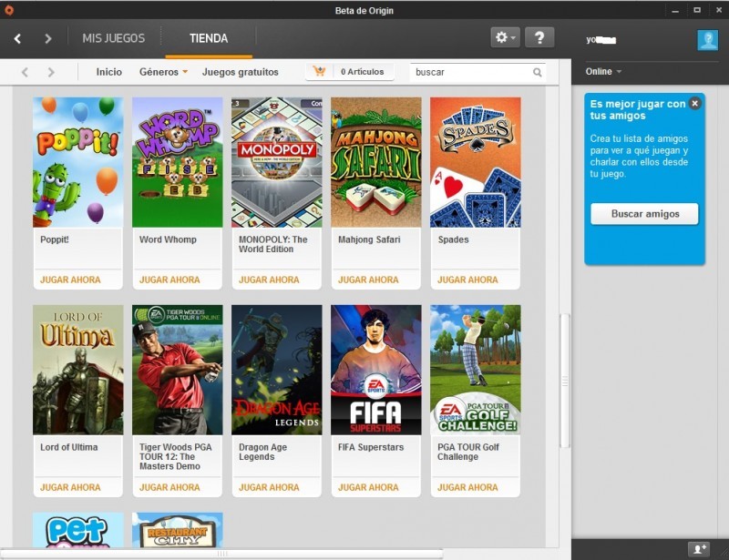Screen dimensions: 729x560
Task: Open the Poppit! game cover
Action: [78, 162]
